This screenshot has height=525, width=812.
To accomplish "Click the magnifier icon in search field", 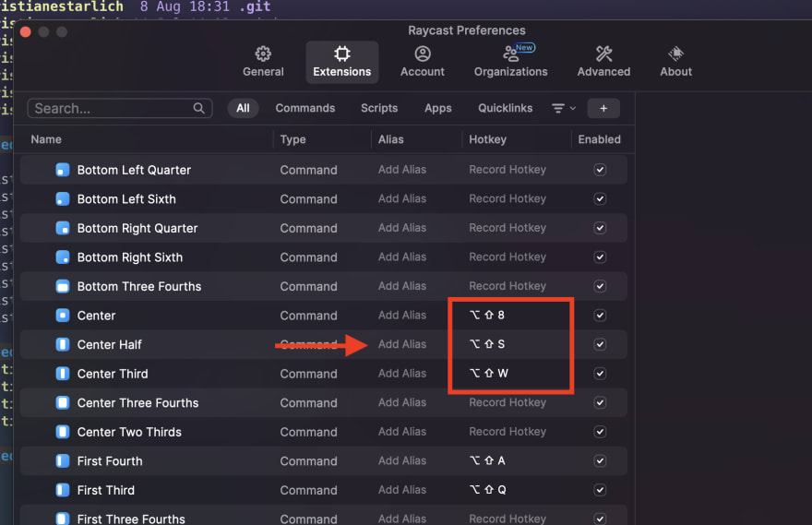I will 199,108.
